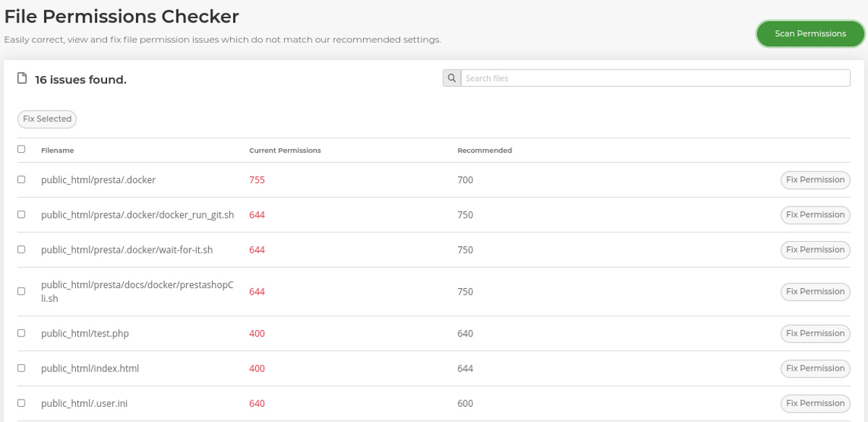Screen dimensions: 868x422
Task: Click the '16 issues found.' text
Action: click(81, 80)
